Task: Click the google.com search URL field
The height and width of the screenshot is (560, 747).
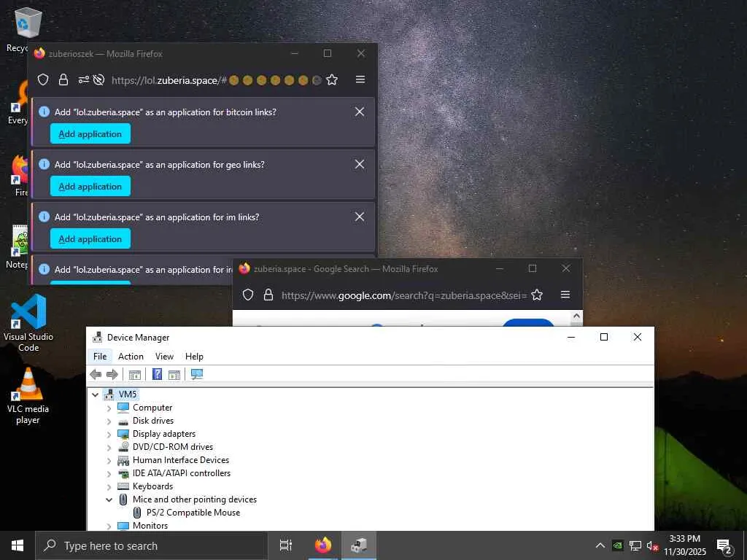Action: click(x=404, y=295)
